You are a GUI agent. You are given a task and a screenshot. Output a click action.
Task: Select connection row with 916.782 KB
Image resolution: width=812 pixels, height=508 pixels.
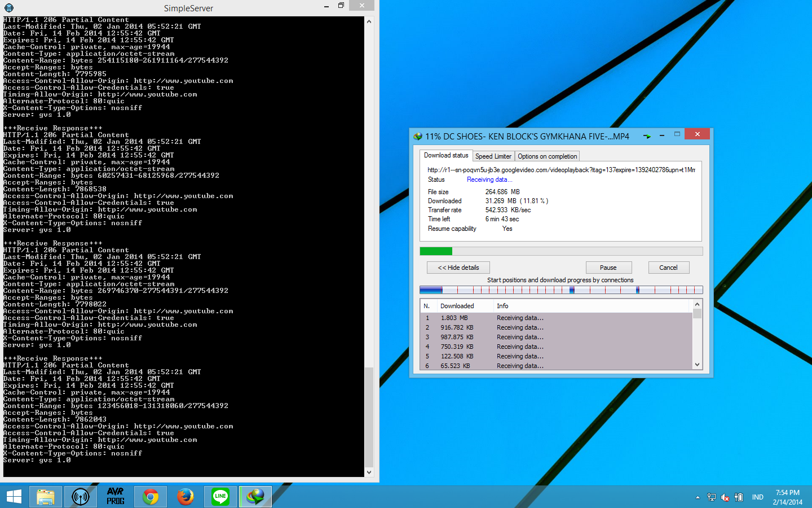557,327
